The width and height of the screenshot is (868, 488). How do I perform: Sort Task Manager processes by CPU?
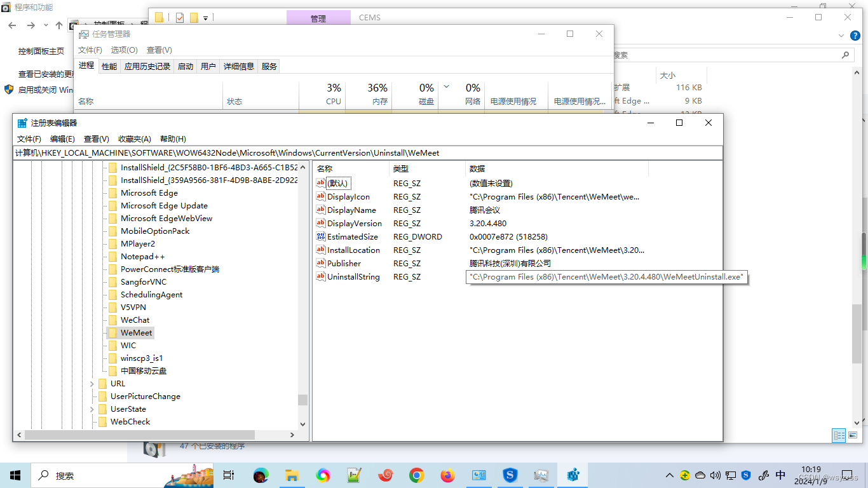(322, 94)
